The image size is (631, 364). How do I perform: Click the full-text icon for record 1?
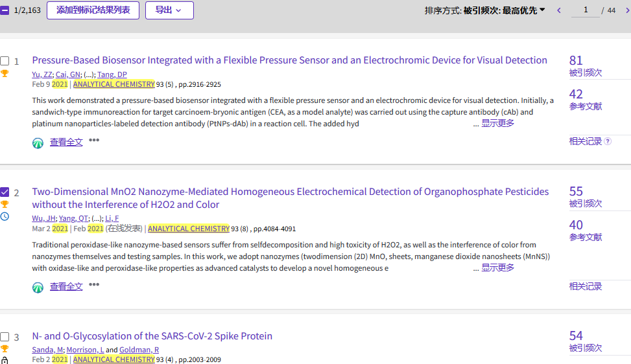click(x=38, y=142)
